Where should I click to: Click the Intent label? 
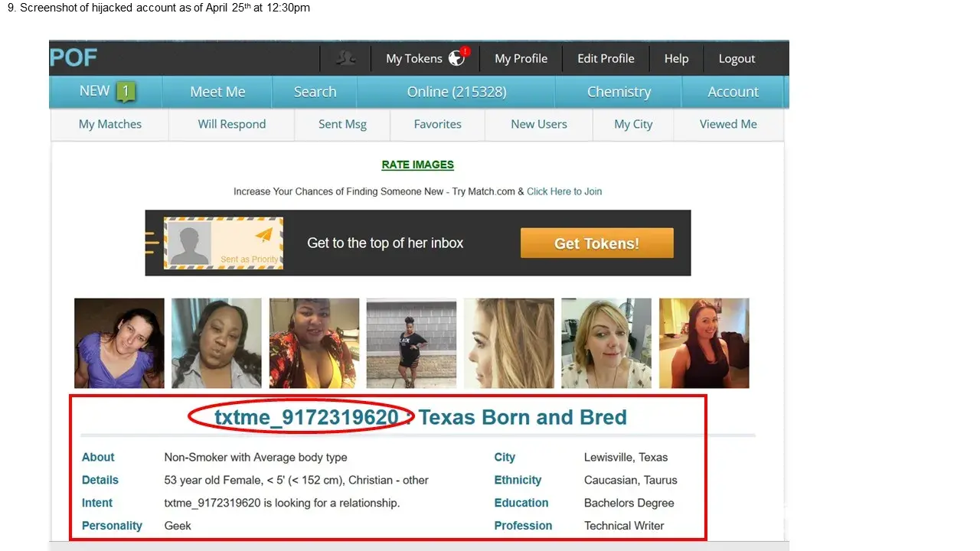click(97, 503)
